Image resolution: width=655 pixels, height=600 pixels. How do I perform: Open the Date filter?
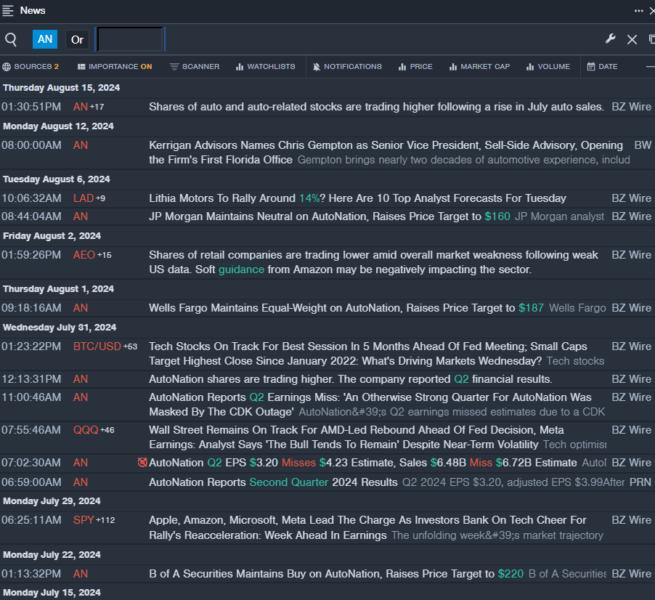pos(602,66)
